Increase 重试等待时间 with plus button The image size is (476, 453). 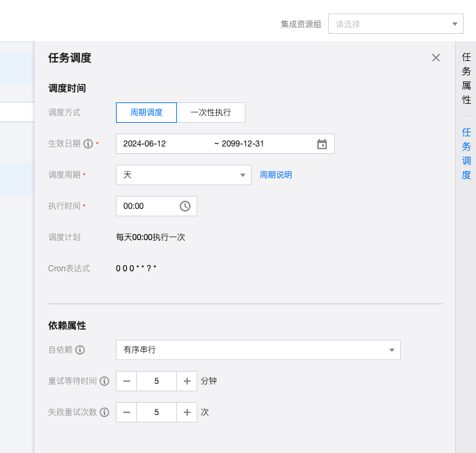point(187,381)
